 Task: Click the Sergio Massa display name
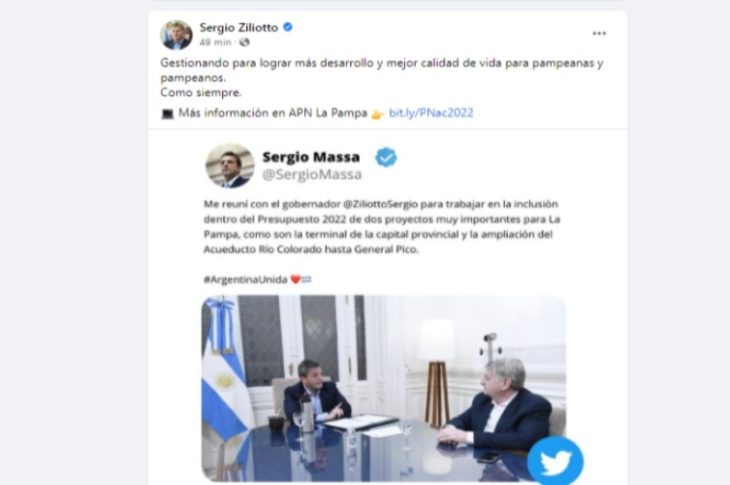pyautogui.click(x=311, y=157)
